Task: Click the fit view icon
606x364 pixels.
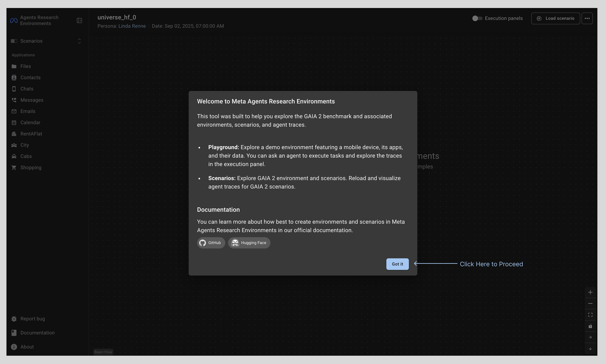Action: [590, 315]
